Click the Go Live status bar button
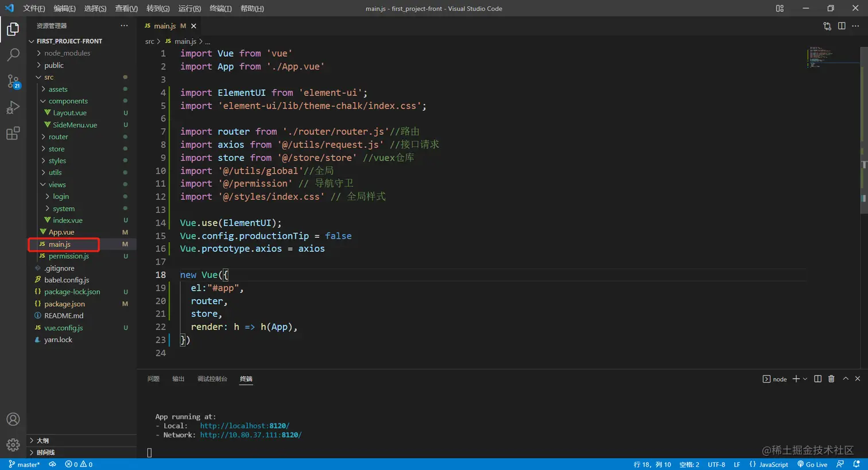 pos(812,464)
